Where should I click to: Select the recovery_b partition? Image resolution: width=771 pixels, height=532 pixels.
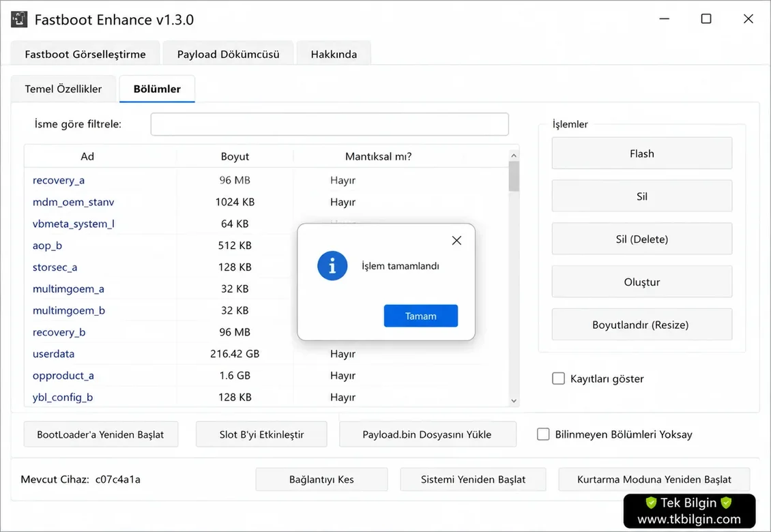(x=59, y=332)
